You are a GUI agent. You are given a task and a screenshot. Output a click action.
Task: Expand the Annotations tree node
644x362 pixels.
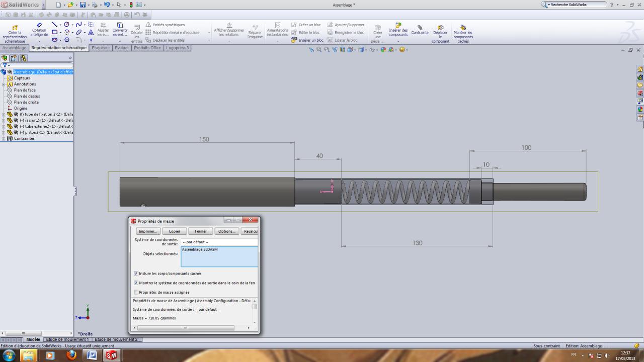[x=4, y=84]
